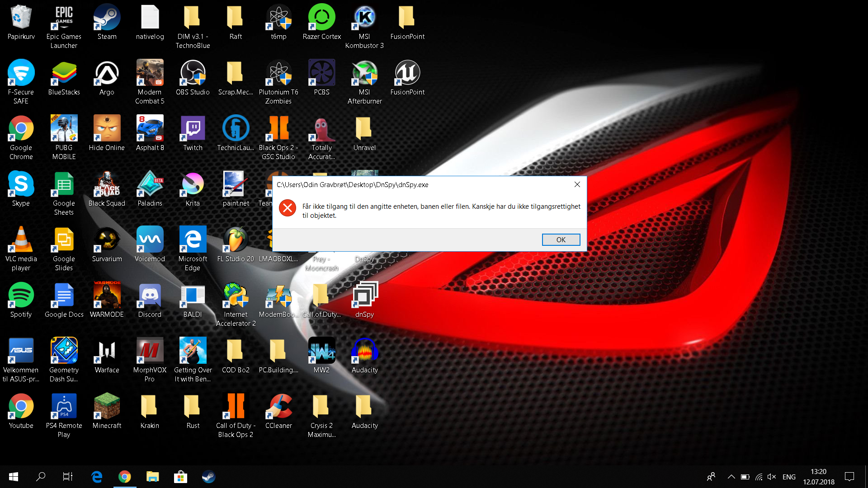
Task: Launch CCleaner from desktop
Action: (x=278, y=411)
